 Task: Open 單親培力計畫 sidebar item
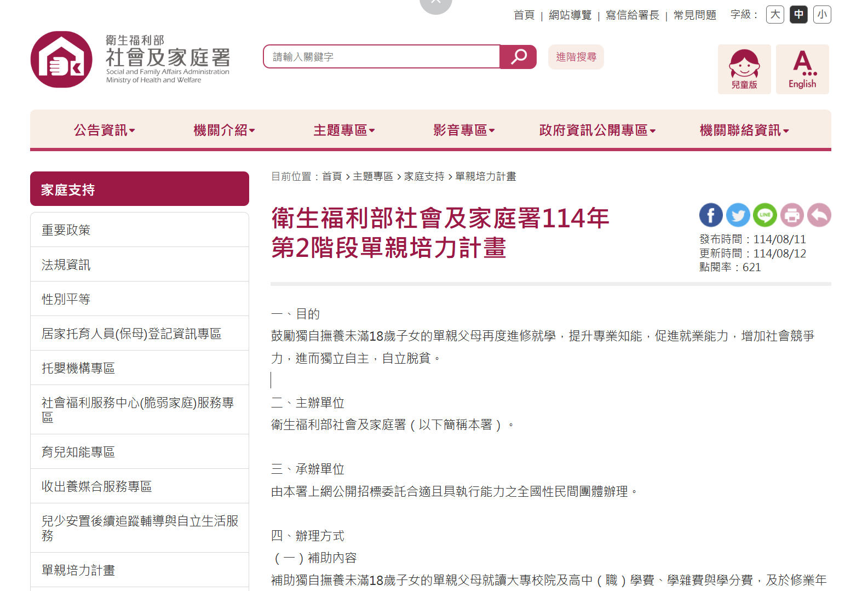140,570
